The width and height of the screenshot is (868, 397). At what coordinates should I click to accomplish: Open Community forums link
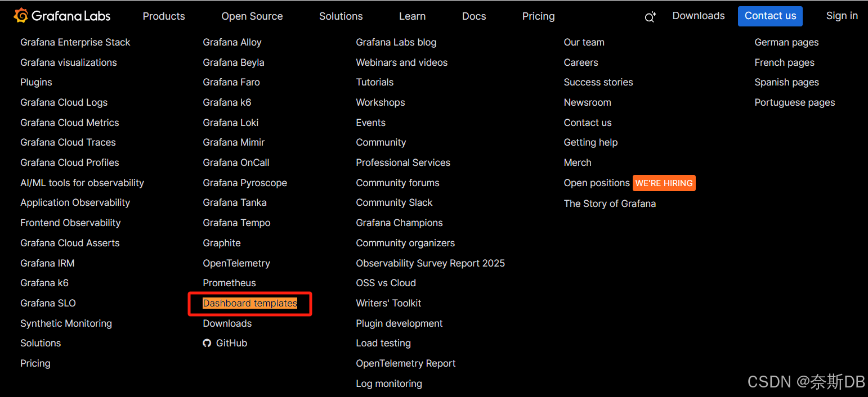point(397,183)
